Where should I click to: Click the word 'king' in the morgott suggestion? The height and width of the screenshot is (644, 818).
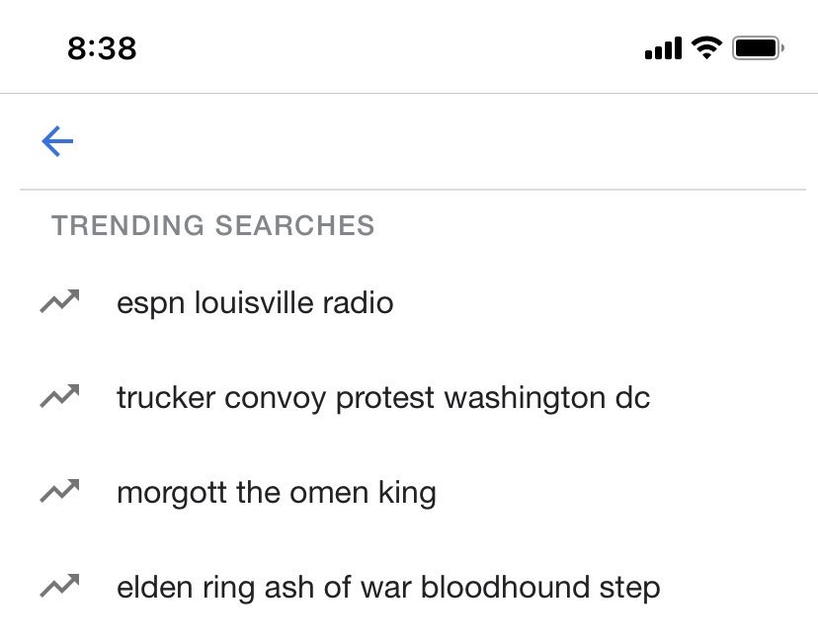point(407,493)
